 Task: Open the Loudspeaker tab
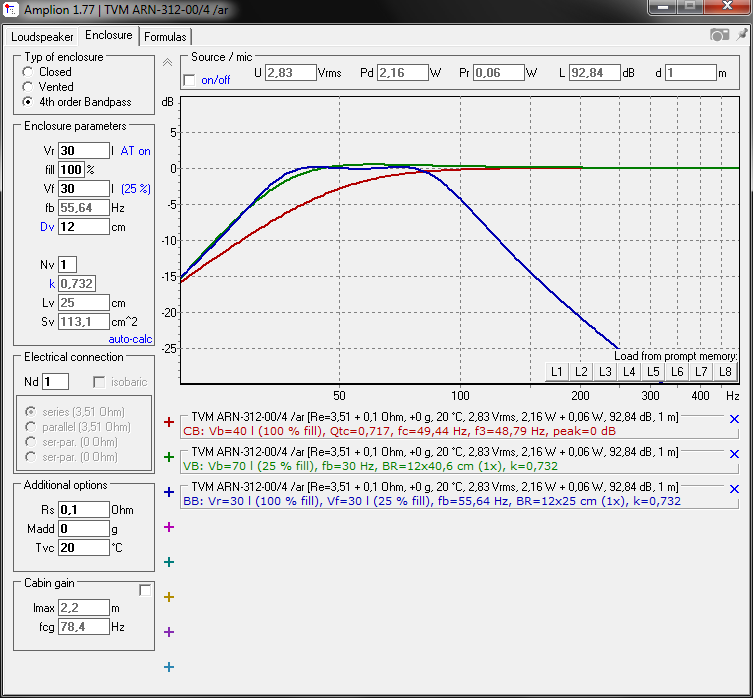[42, 37]
